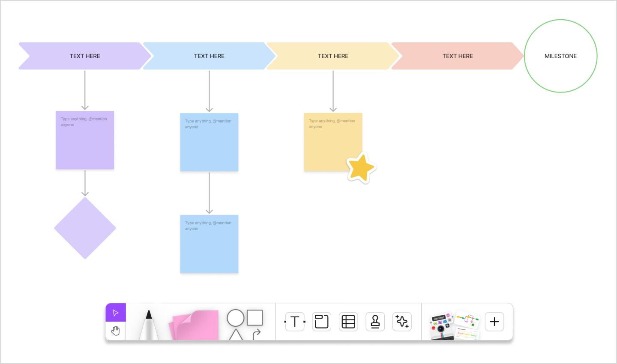Activate the Section tool
Viewport: 617px width, 364px height.
point(321,322)
